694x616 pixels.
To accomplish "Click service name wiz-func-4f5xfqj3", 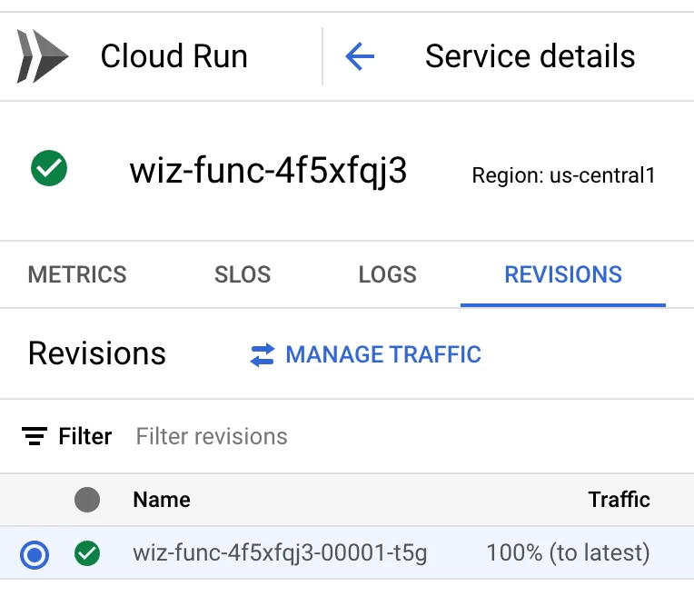I will [268, 171].
